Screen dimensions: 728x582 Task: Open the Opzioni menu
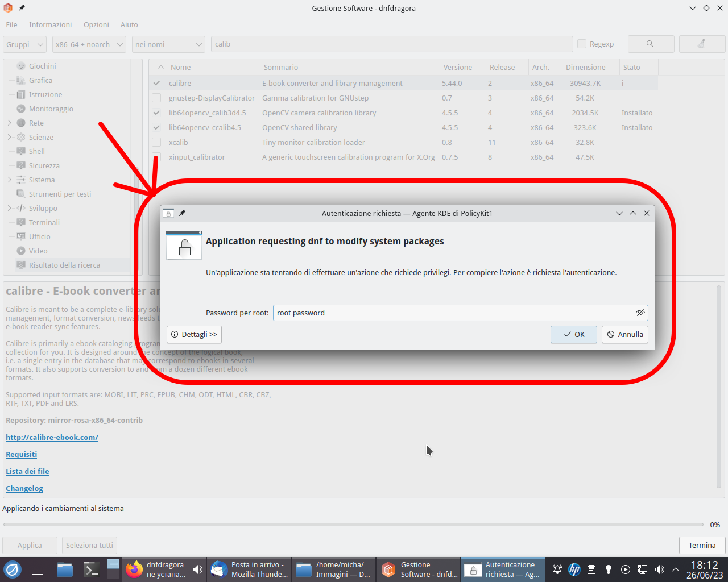click(96, 24)
